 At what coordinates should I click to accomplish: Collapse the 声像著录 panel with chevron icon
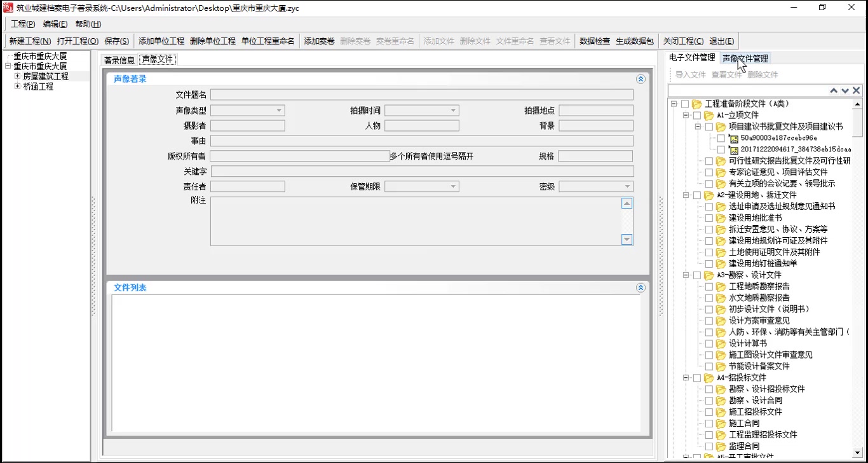pyautogui.click(x=641, y=79)
